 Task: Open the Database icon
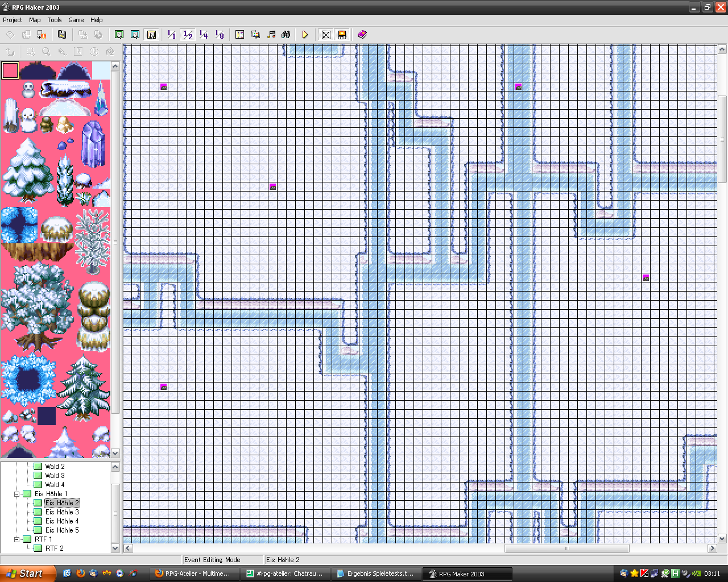tap(239, 35)
